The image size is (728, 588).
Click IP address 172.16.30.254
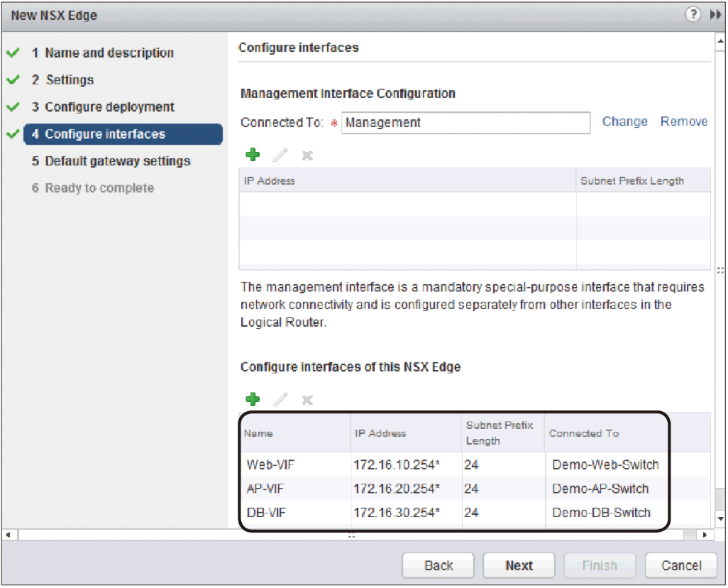[397, 513]
